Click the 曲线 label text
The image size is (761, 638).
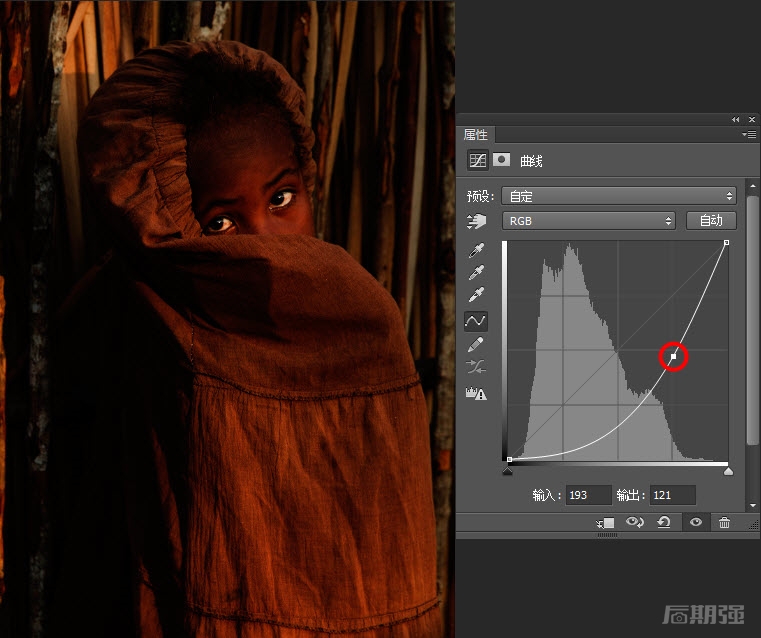531,161
